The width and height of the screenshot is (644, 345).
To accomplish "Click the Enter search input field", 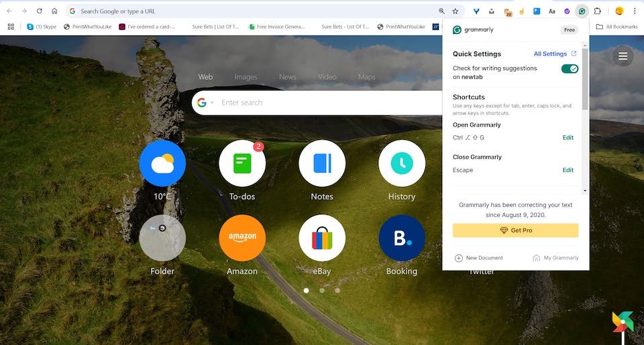I will pyautogui.click(x=322, y=103).
